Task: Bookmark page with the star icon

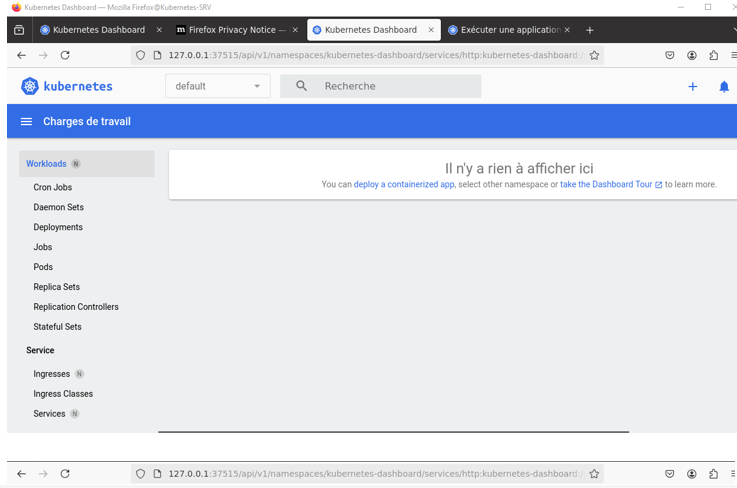Action: tap(594, 56)
